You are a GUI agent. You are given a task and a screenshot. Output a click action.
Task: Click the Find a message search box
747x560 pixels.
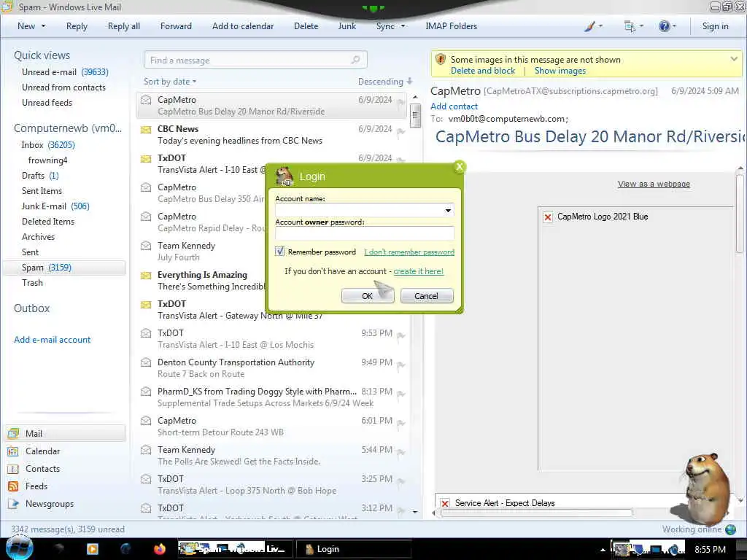(x=255, y=60)
